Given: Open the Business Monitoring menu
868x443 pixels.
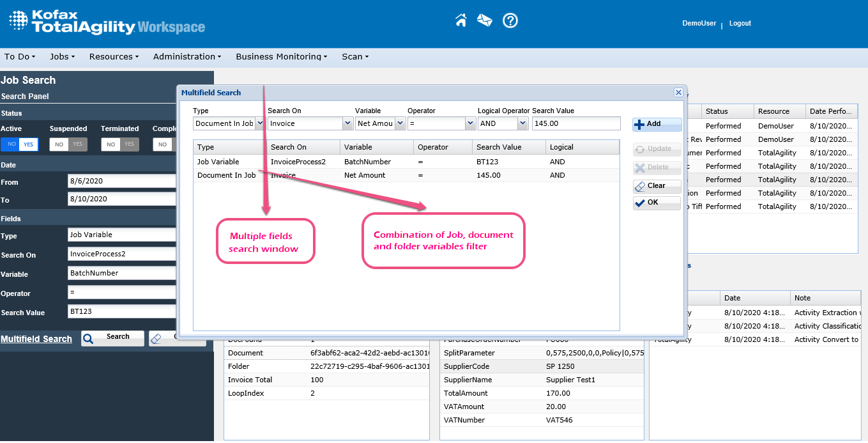Looking at the screenshot, I should point(281,56).
